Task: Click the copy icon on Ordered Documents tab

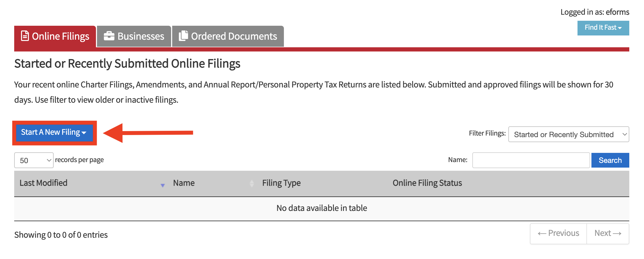Action: [183, 36]
